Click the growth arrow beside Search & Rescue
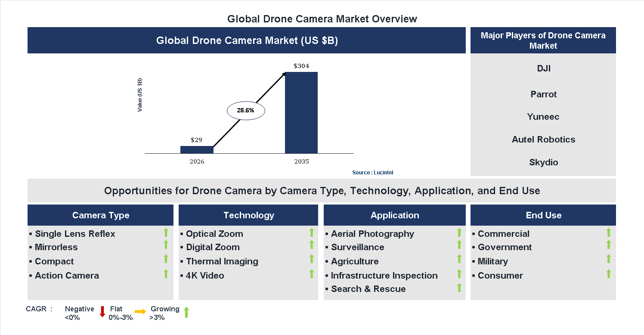This screenshot has width=644, height=335. tap(459, 288)
